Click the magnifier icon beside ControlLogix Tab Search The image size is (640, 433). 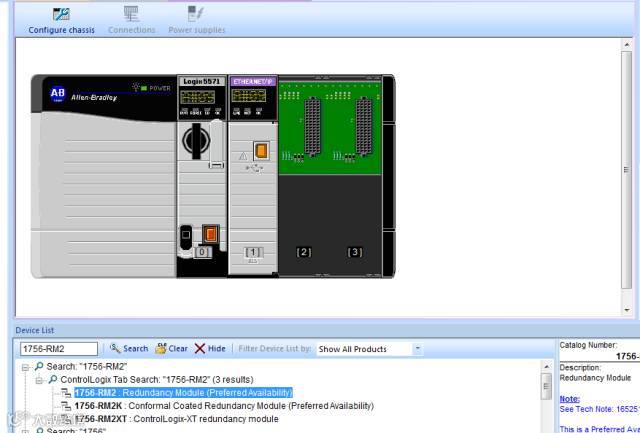tap(53, 379)
